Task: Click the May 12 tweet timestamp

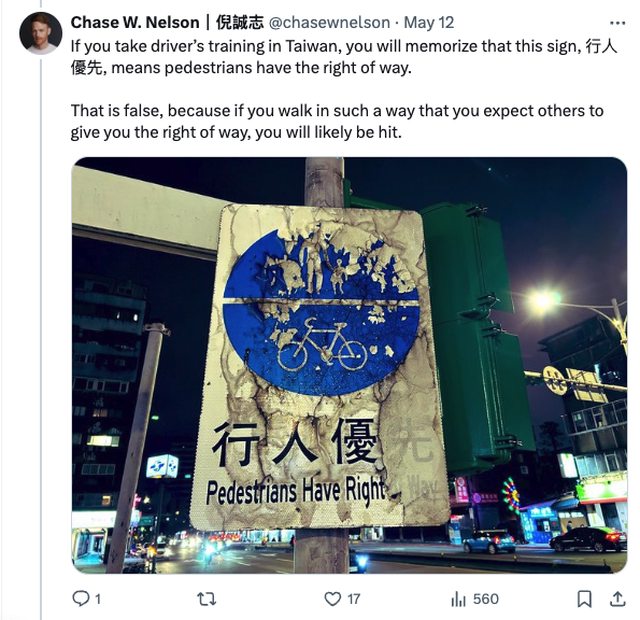Action: [429, 22]
